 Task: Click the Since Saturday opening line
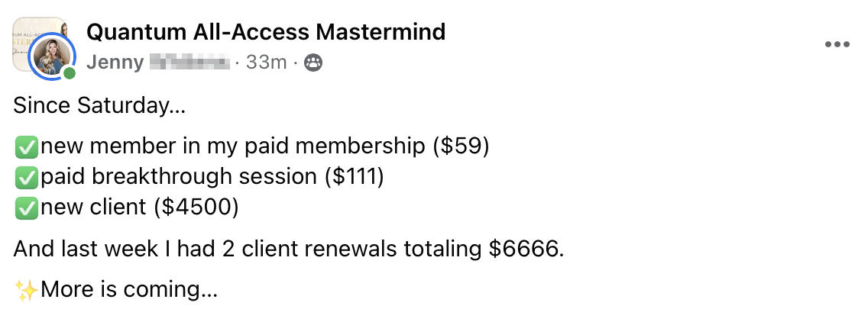coord(99,106)
